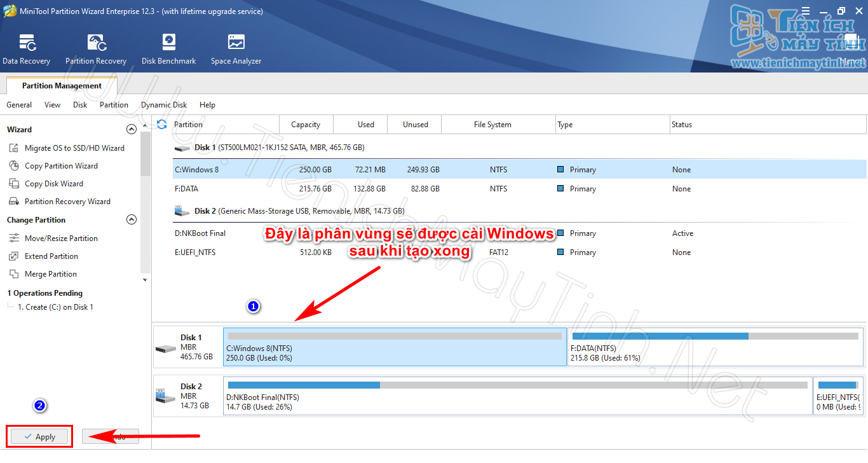Select the Partition Management tab
The image size is (868, 463).
[x=62, y=86]
